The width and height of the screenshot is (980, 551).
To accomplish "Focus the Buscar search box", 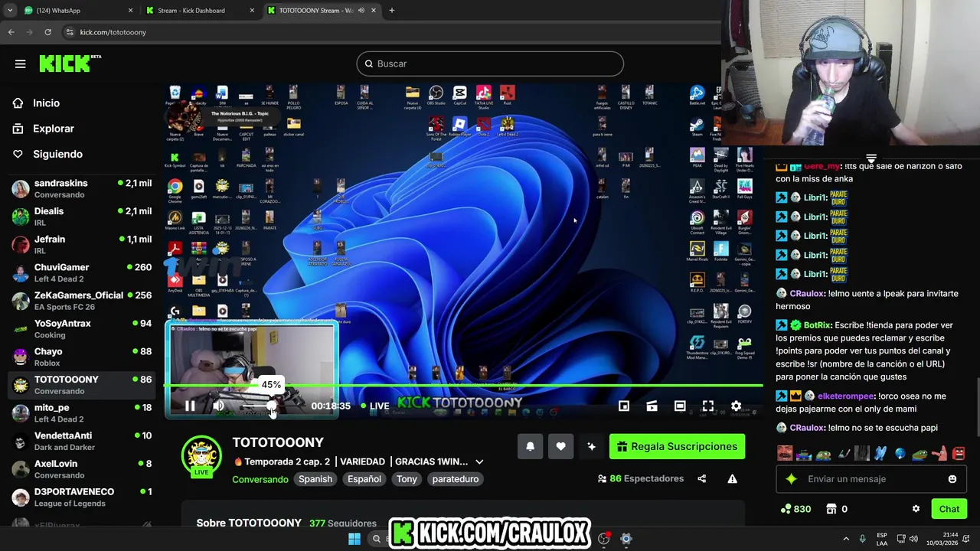I will [x=490, y=64].
